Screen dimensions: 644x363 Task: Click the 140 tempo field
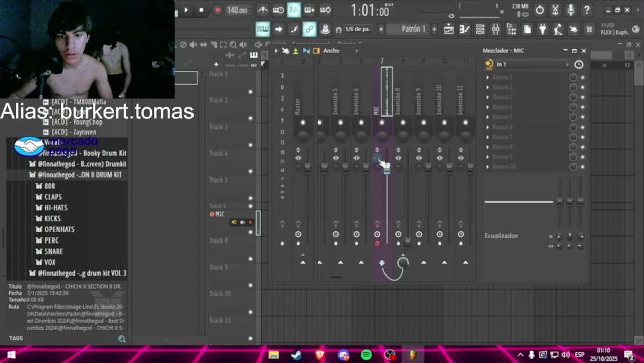(237, 10)
